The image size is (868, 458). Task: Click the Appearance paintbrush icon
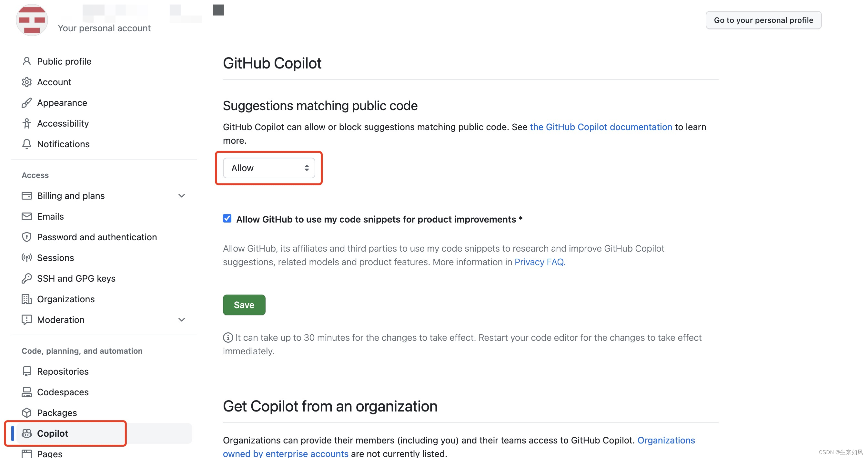[26, 103]
